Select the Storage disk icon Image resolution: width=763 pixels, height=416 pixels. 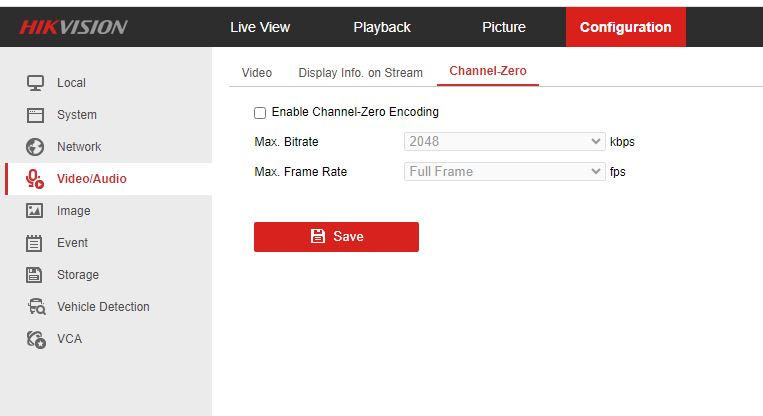35,275
